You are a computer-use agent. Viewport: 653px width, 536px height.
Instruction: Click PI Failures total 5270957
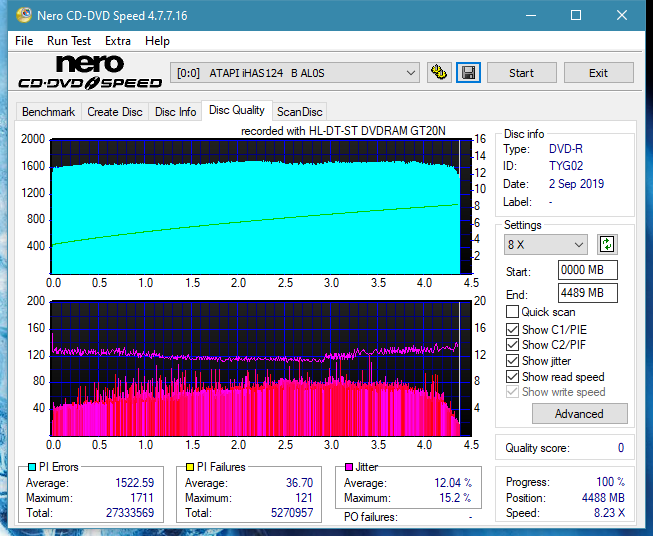pos(292,513)
